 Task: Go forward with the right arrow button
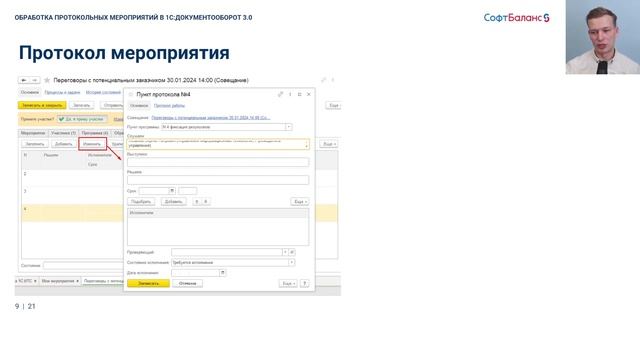pyautogui.click(x=34, y=80)
